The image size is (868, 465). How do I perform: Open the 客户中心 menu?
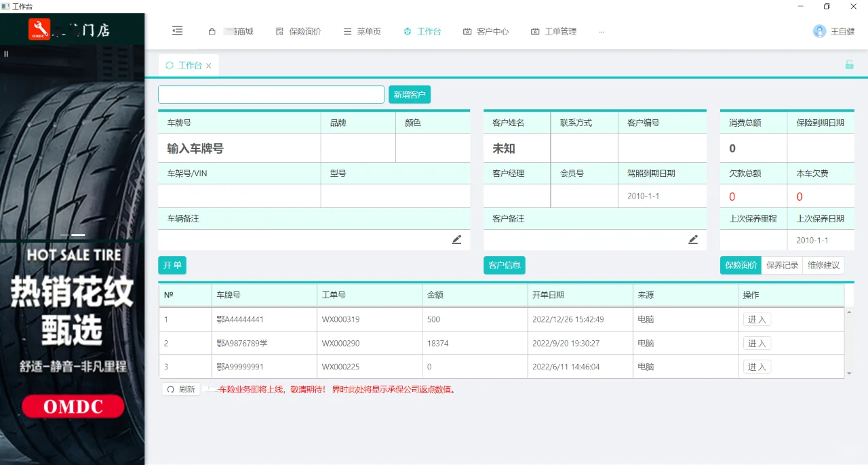[x=486, y=31]
